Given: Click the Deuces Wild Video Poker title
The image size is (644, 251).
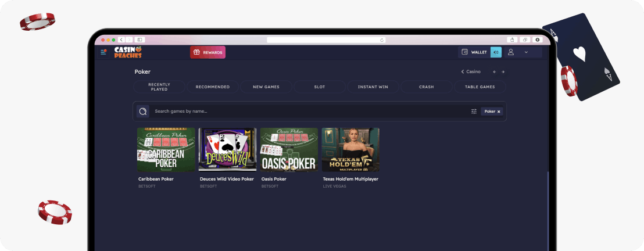Looking at the screenshot, I should coord(227,179).
